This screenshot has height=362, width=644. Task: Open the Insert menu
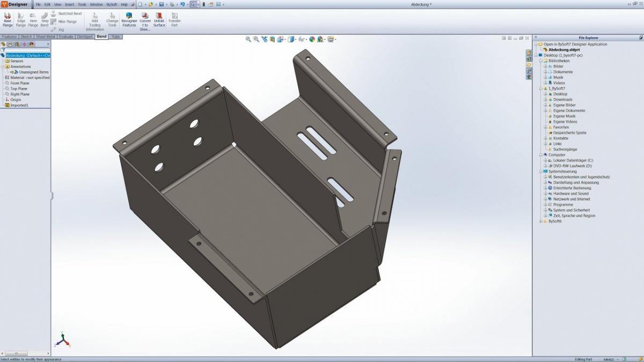(x=69, y=4)
